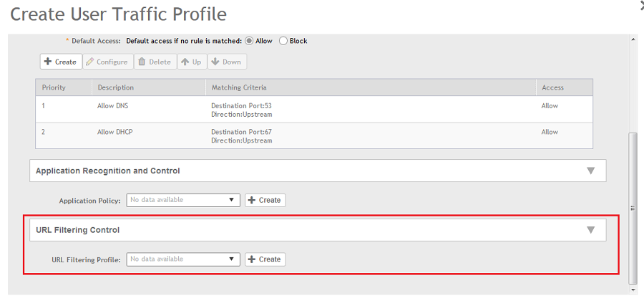The height and width of the screenshot is (301, 644).
Task: Click the Create rule button above the table
Action: [x=61, y=62]
